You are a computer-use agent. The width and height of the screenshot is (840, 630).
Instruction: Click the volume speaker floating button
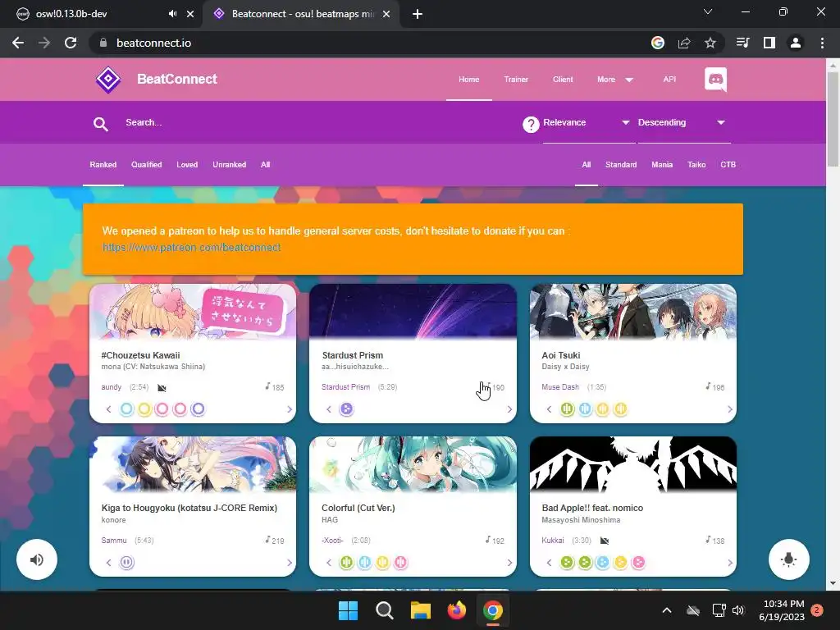tap(36, 559)
